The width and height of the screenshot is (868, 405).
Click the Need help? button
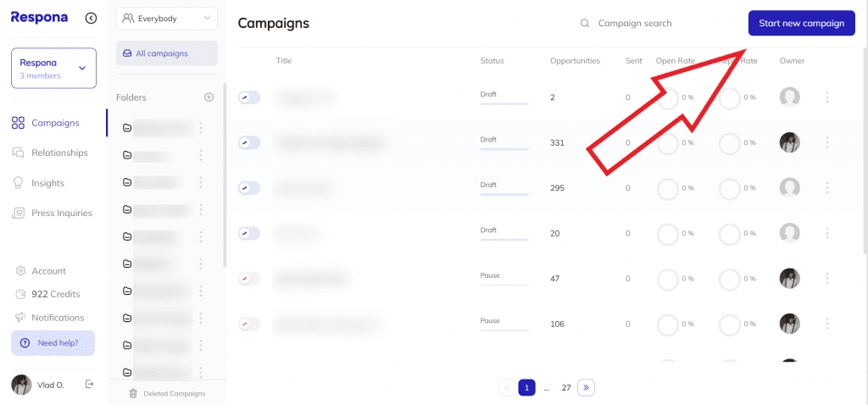pos(53,343)
